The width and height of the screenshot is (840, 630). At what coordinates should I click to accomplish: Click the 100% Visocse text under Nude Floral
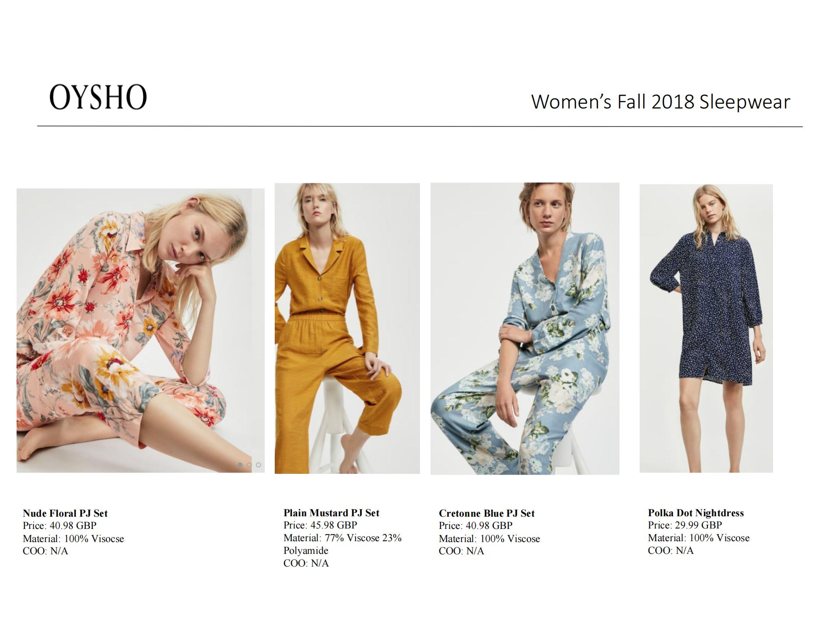(94, 539)
